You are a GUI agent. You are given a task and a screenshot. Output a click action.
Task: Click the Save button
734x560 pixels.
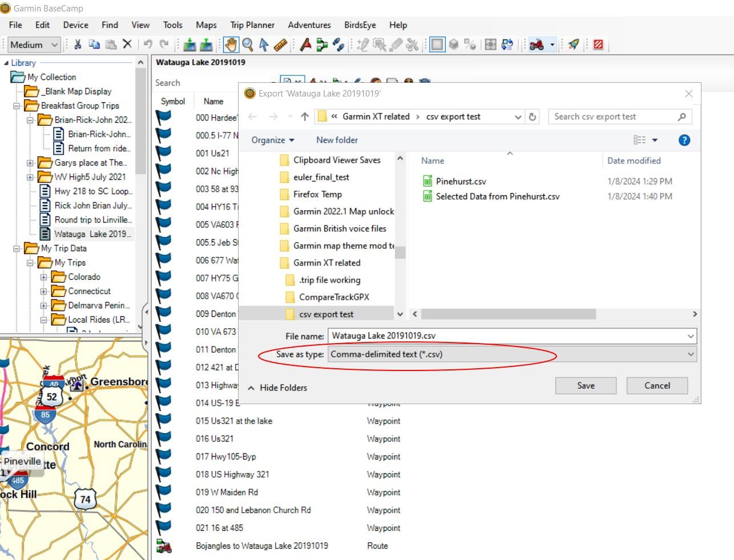586,385
